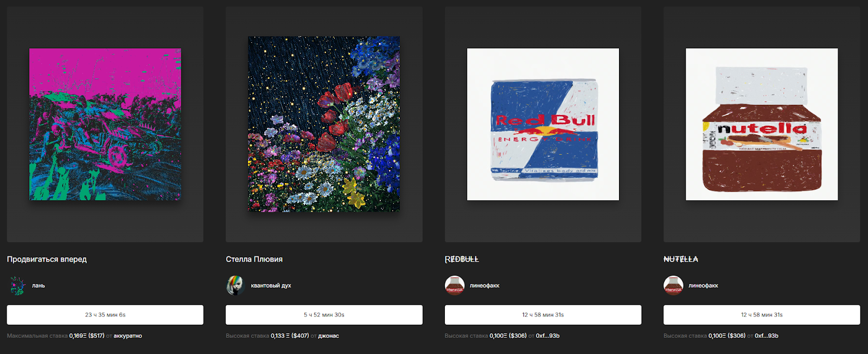Viewport: 868px width, 354px height.
Task: Click the квантовый дух avatar icon
Action: coord(235,286)
